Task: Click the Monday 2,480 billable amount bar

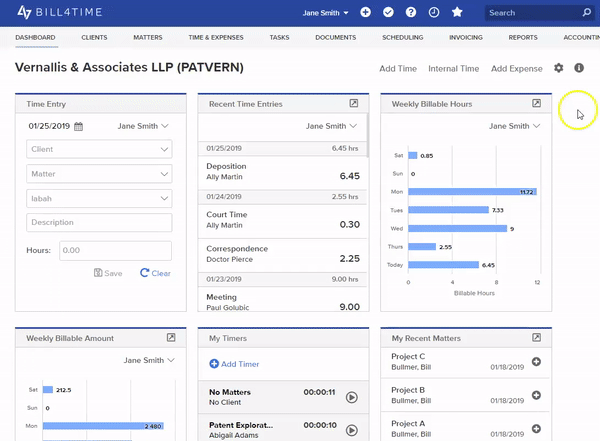Action: [x=103, y=426]
